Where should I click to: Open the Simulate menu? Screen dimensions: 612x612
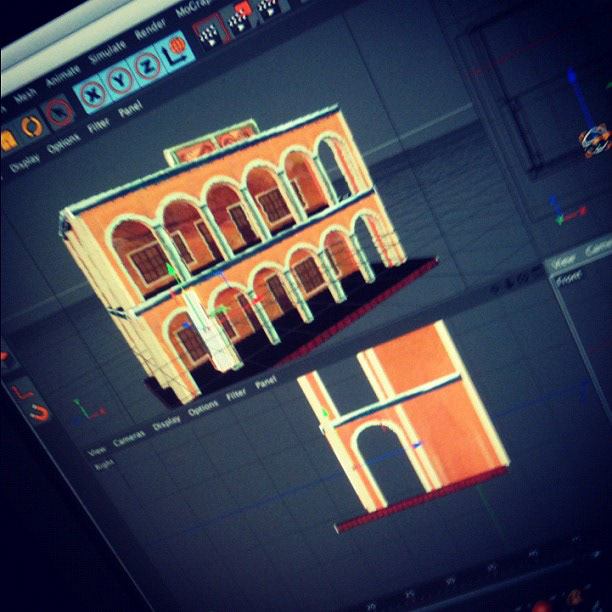coord(107,52)
